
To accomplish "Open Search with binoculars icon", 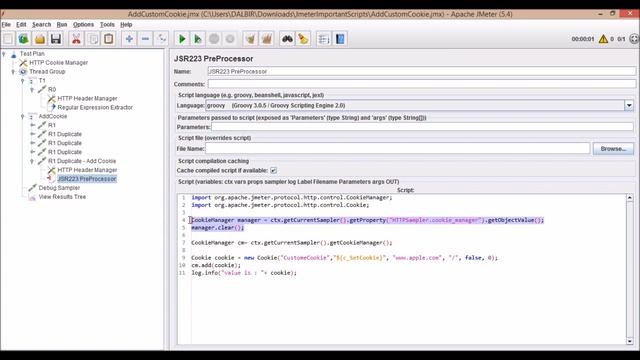I will point(287,39).
